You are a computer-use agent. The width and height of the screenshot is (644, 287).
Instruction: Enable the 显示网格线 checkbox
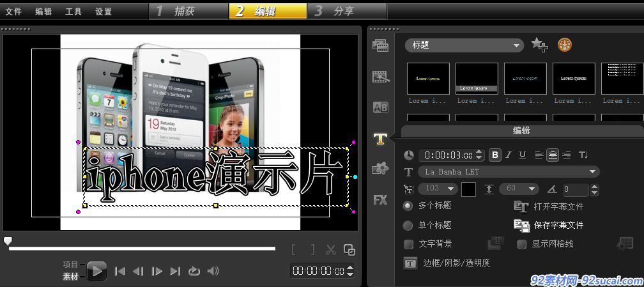pyautogui.click(x=521, y=244)
